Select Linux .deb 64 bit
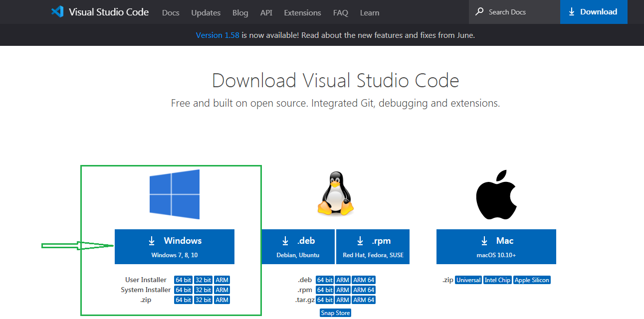This screenshot has height=319, width=644. 325,280
